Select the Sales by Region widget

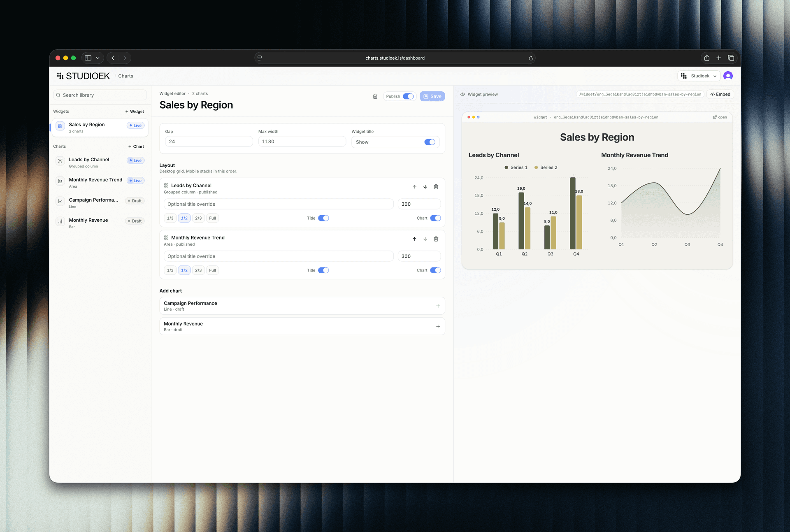tap(100, 128)
